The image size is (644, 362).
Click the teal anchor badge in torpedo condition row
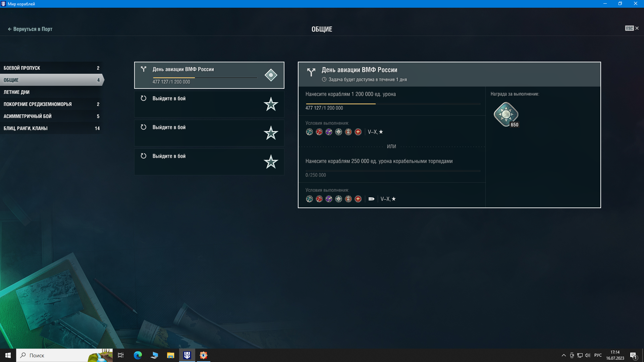coord(309,199)
